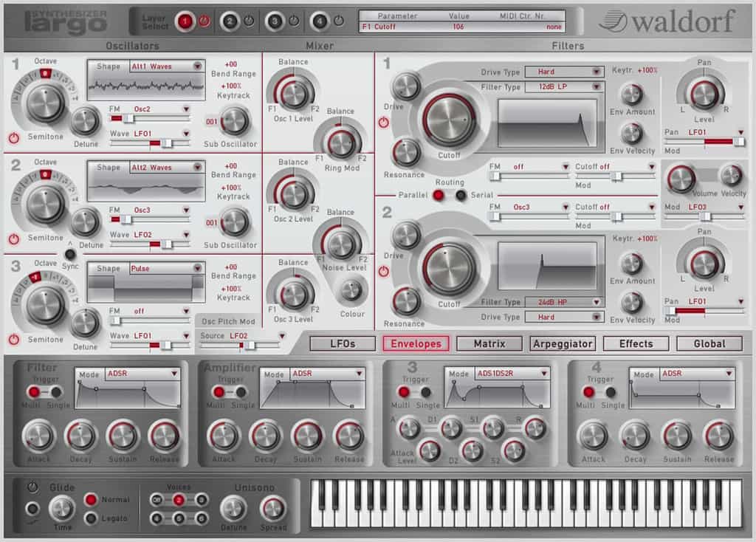Toggle Oscillator 1 power button

point(14,138)
